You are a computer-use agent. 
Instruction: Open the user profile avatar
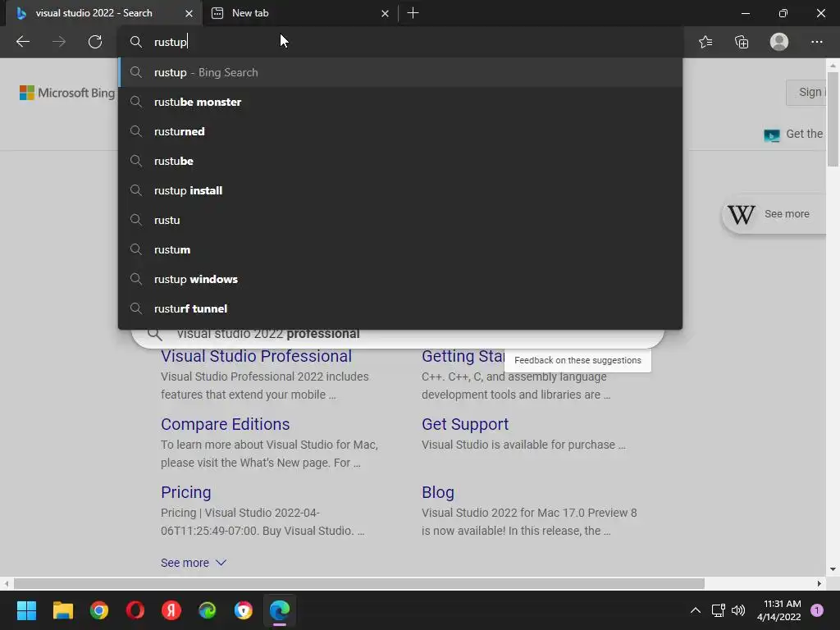779,42
